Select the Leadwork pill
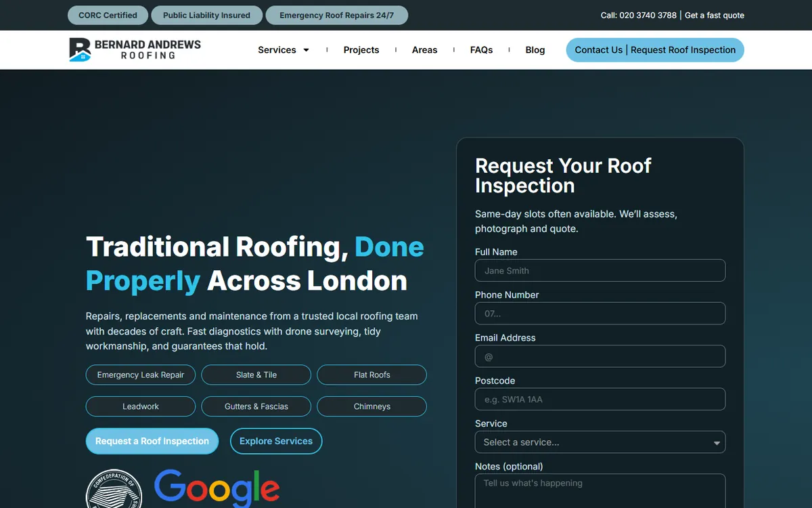 click(141, 406)
